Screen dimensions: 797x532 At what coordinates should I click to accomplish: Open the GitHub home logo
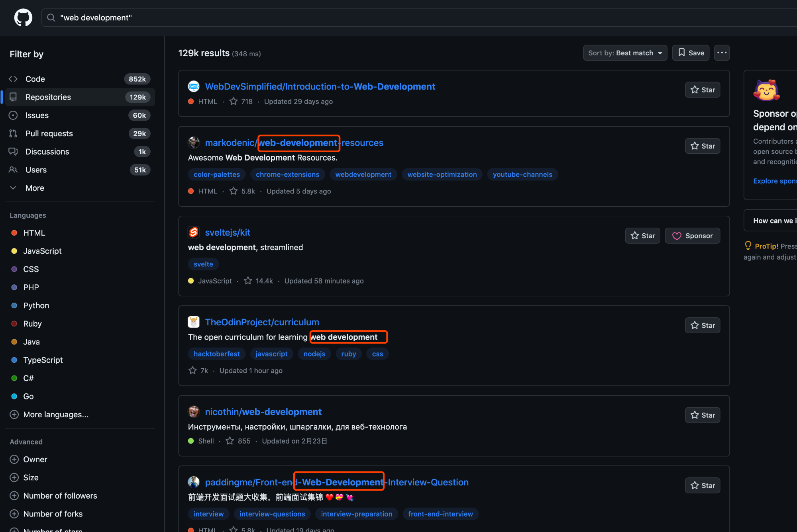[23, 18]
